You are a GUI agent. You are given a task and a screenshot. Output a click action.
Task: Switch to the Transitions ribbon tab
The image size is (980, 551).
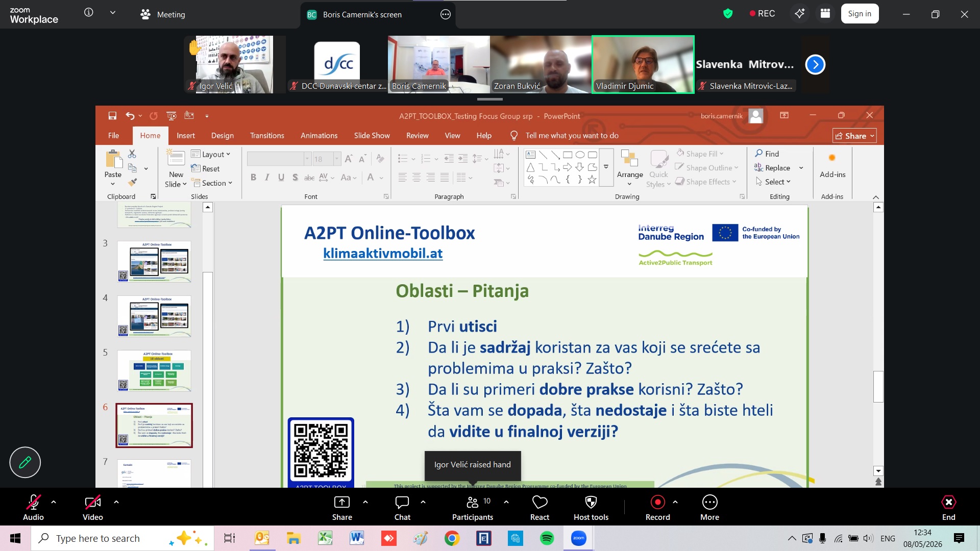tap(267, 136)
